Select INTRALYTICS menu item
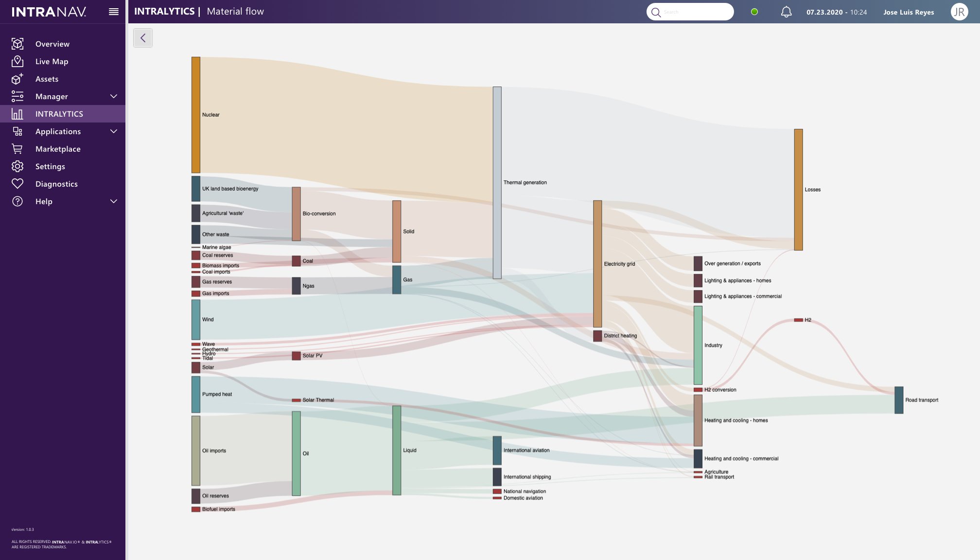This screenshot has width=980, height=560. point(59,114)
